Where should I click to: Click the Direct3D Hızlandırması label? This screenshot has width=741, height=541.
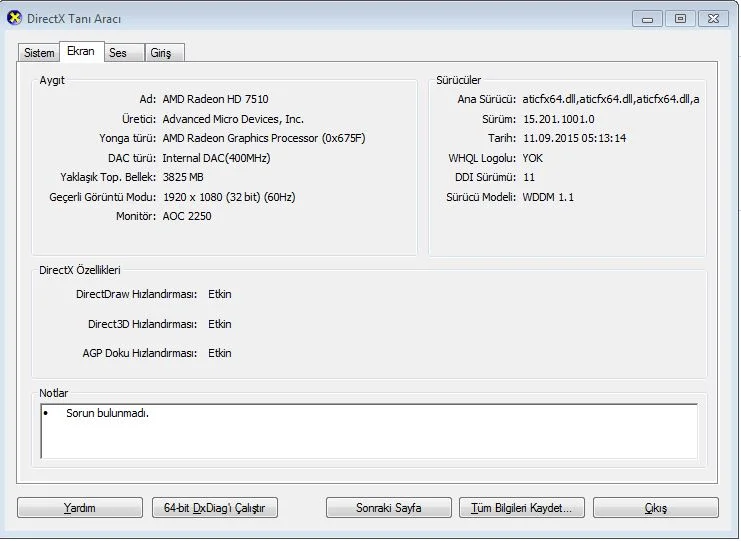pos(143,324)
